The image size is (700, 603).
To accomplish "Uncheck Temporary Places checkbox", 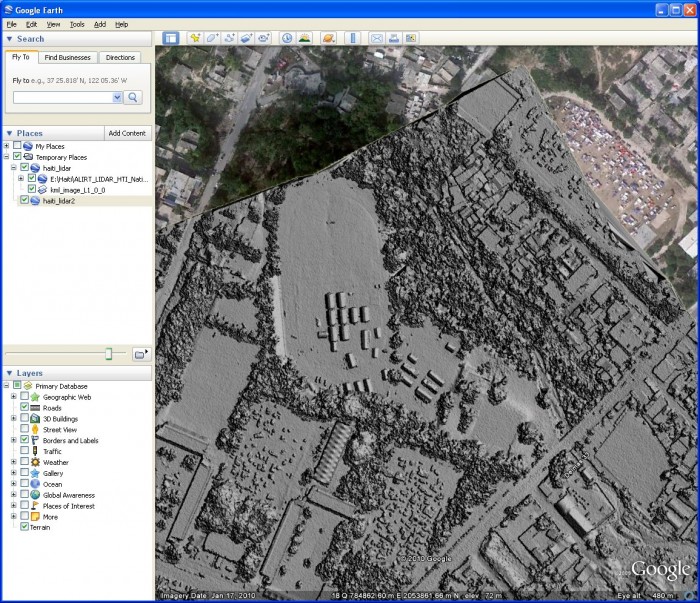I will 17,156.
